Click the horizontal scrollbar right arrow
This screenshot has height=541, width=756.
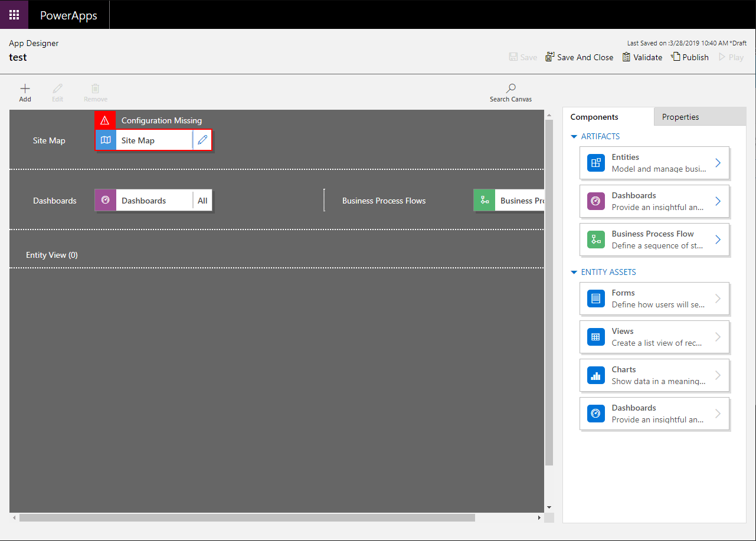(x=539, y=517)
